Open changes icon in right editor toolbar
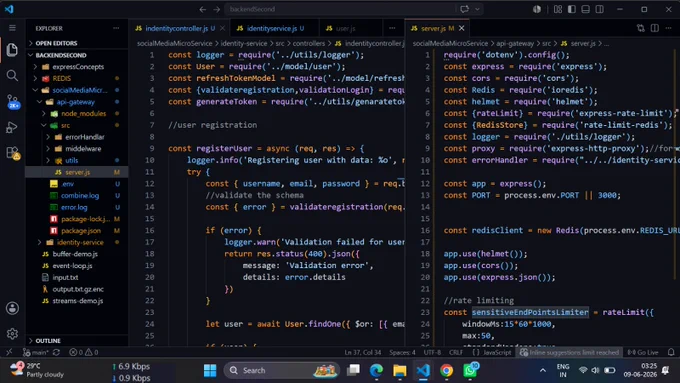Screen dimensions: 680x383 click(x=641, y=28)
